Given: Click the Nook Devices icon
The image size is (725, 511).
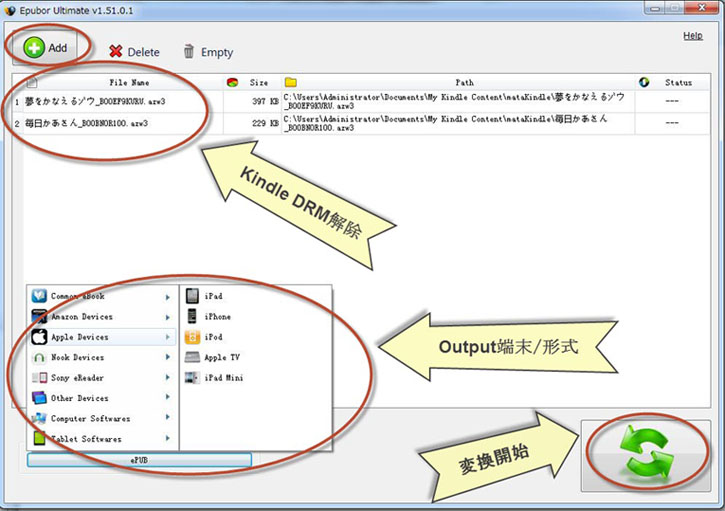Looking at the screenshot, I should point(39,357).
